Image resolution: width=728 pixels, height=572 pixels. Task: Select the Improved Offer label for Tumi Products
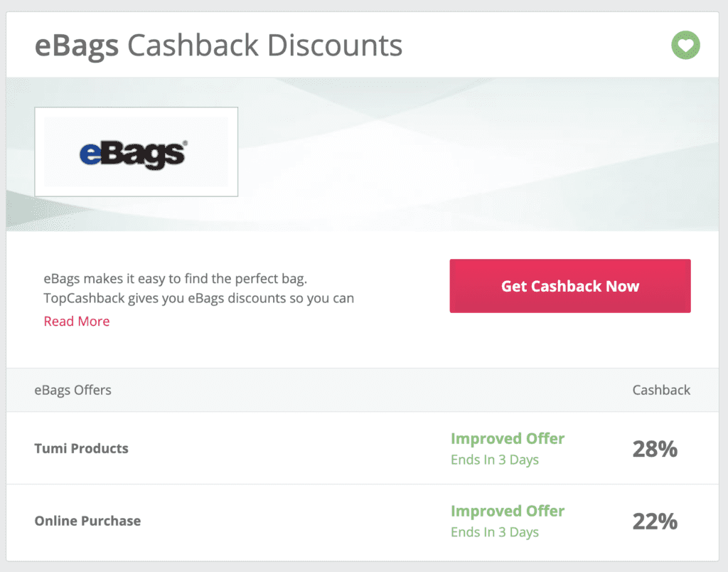[x=508, y=438]
